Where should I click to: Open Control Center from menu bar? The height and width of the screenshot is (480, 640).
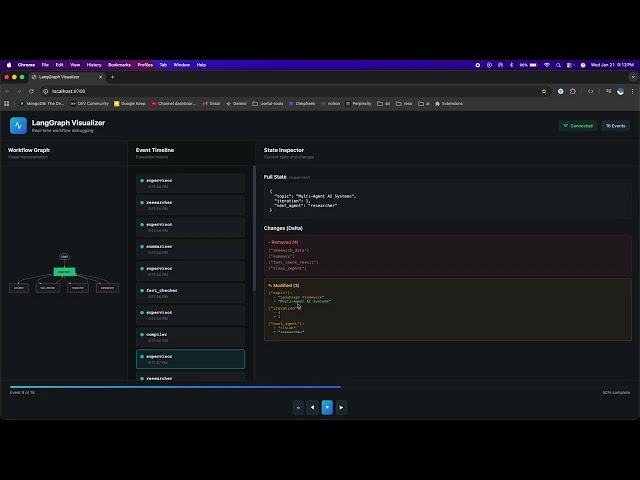click(570, 65)
